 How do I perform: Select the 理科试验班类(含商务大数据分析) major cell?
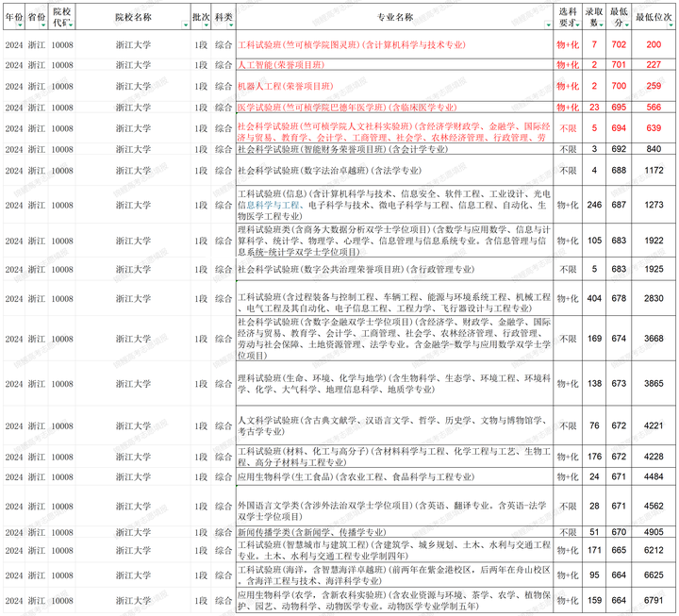coord(394,241)
